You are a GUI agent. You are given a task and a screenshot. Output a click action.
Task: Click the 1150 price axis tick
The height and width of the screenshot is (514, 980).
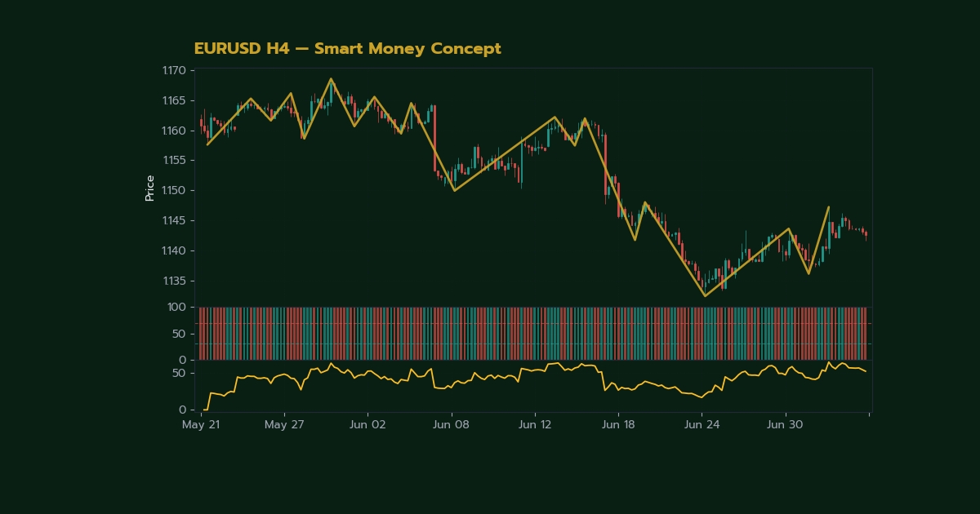click(174, 190)
